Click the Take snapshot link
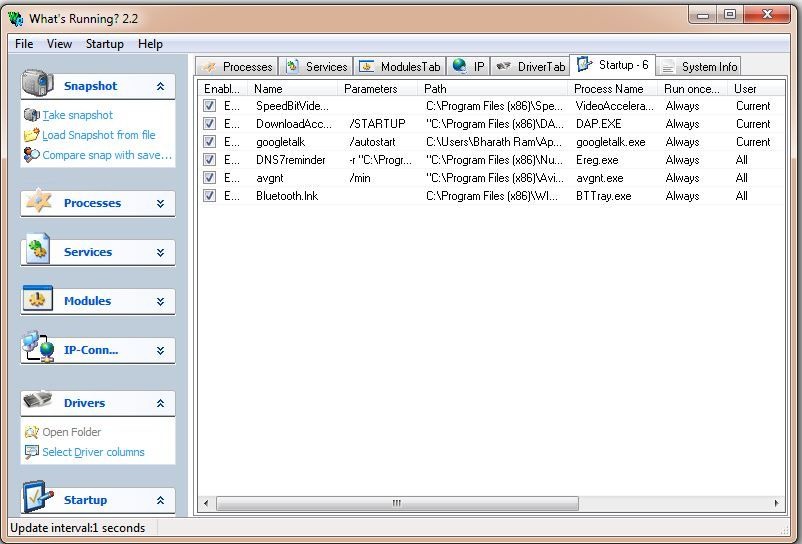 tap(77, 115)
